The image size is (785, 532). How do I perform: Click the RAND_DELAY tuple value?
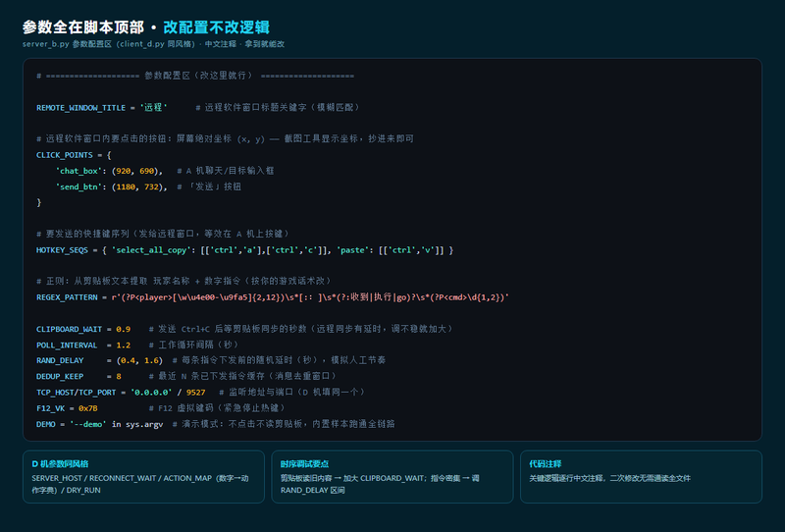[x=139, y=360]
